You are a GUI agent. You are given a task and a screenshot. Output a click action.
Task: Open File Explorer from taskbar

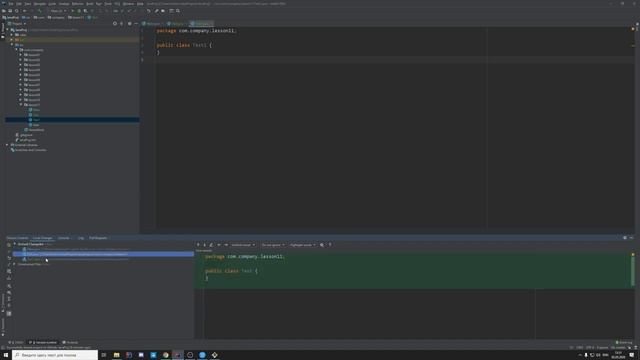point(116,355)
